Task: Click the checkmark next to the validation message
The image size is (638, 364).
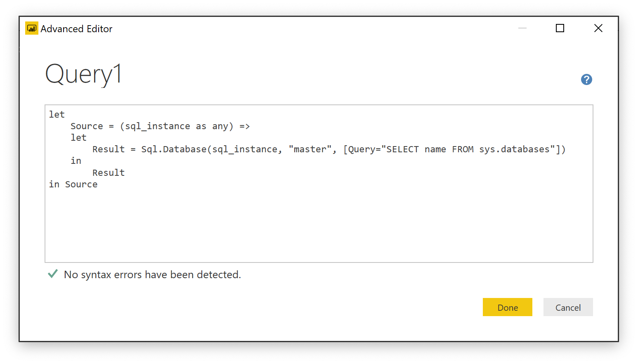Action: point(52,274)
